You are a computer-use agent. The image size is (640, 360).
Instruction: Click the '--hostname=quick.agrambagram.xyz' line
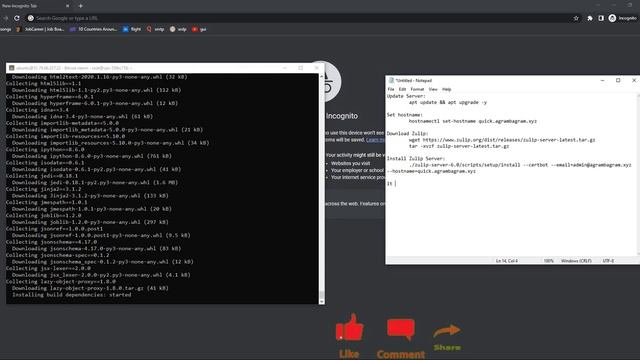(431, 171)
